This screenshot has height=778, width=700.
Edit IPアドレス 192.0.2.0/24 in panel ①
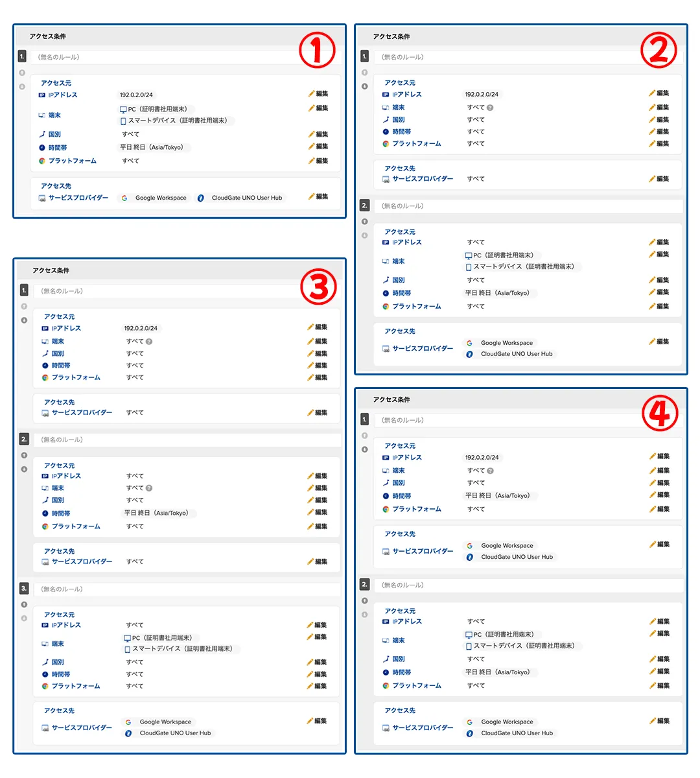[x=318, y=94]
